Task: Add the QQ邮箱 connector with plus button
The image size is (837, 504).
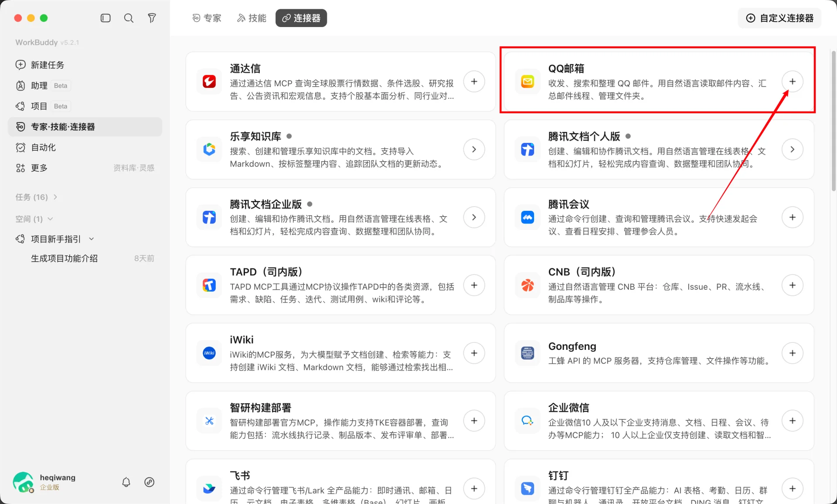Action: click(792, 81)
